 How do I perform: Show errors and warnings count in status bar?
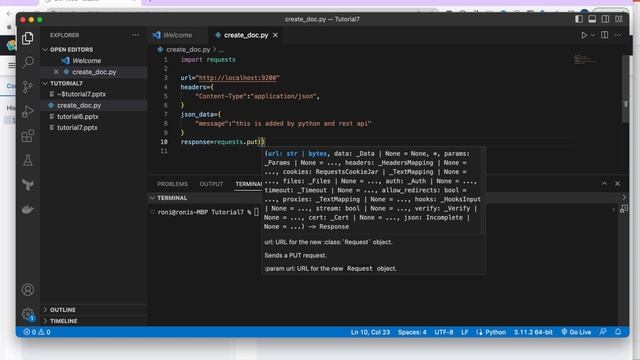click(x=37, y=332)
